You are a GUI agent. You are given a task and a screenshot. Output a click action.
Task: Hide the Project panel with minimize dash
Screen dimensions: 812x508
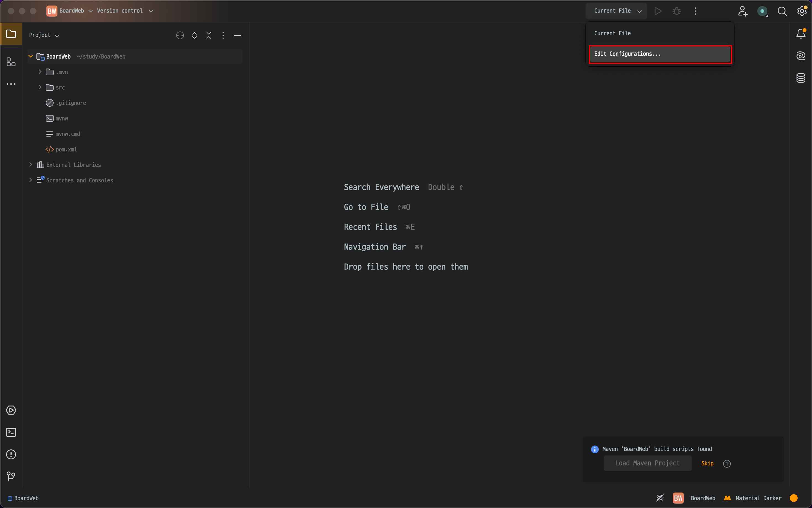[237, 35]
